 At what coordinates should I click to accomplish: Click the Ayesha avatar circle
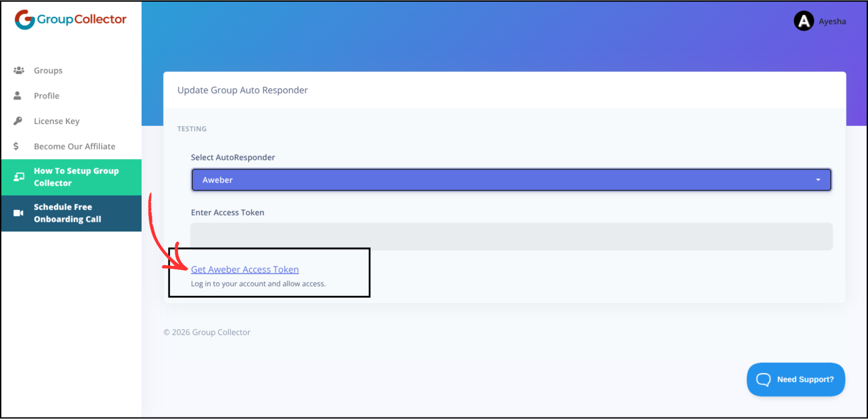pyautogui.click(x=803, y=21)
